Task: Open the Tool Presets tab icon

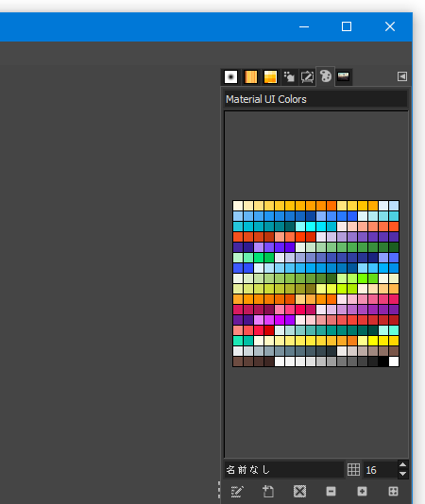Action: [x=289, y=76]
